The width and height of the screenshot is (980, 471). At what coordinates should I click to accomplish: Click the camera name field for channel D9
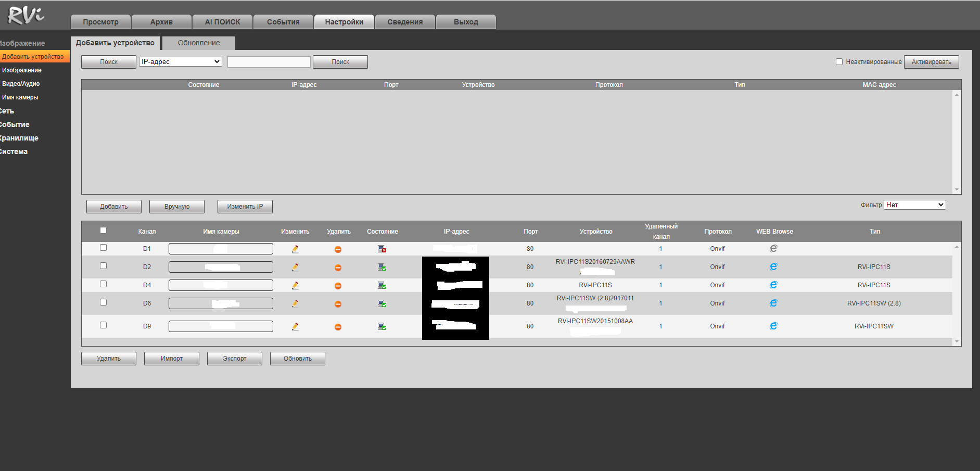coord(221,326)
